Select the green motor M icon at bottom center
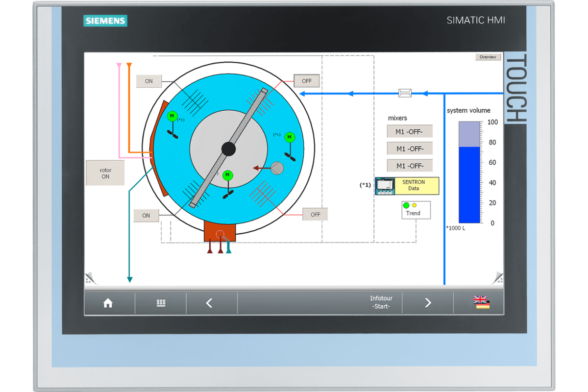 pos(227,175)
